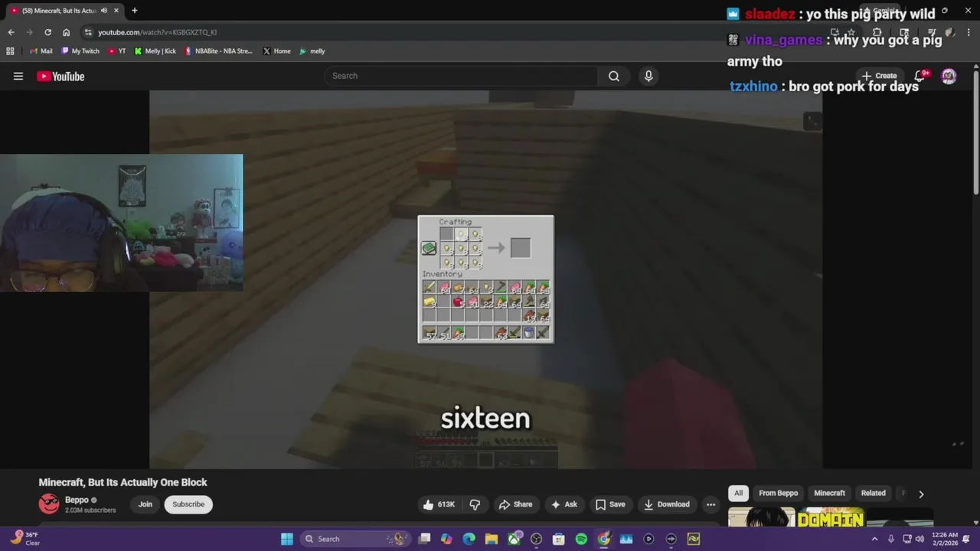Mute the tab via speaker icon
980x551 pixels.
tap(103, 11)
